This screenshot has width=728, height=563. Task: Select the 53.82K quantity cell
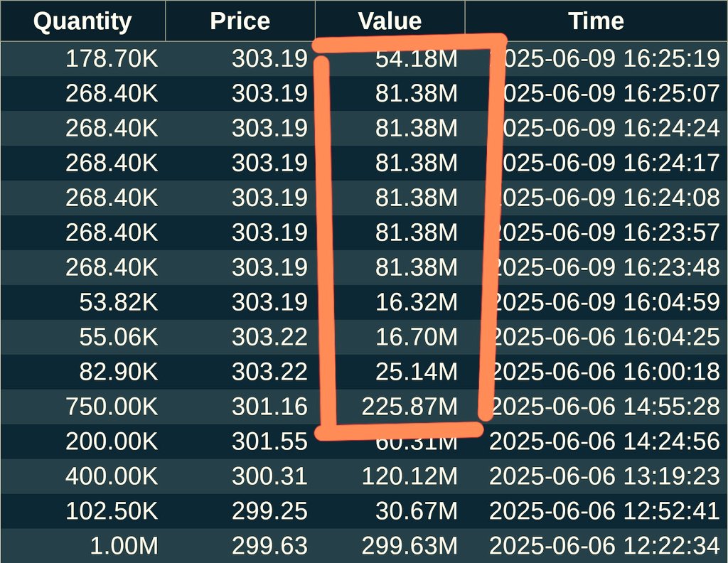[119, 302]
